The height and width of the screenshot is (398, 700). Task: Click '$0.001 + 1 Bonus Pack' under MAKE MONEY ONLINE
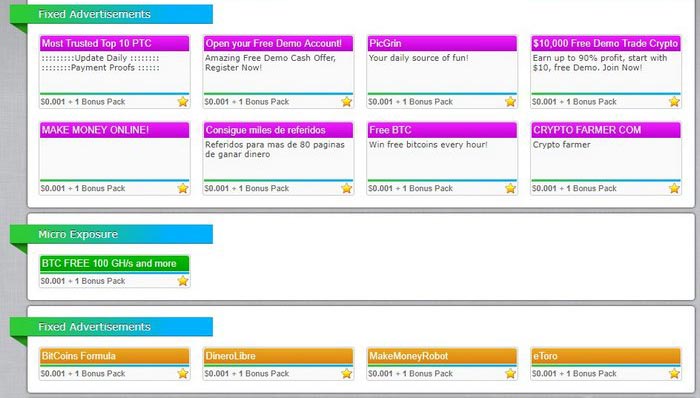click(x=83, y=188)
